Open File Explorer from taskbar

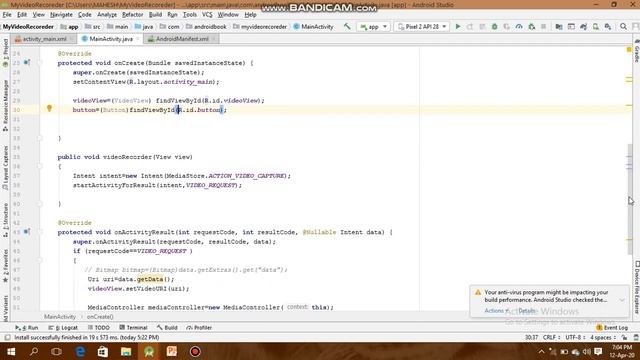(x=126, y=351)
